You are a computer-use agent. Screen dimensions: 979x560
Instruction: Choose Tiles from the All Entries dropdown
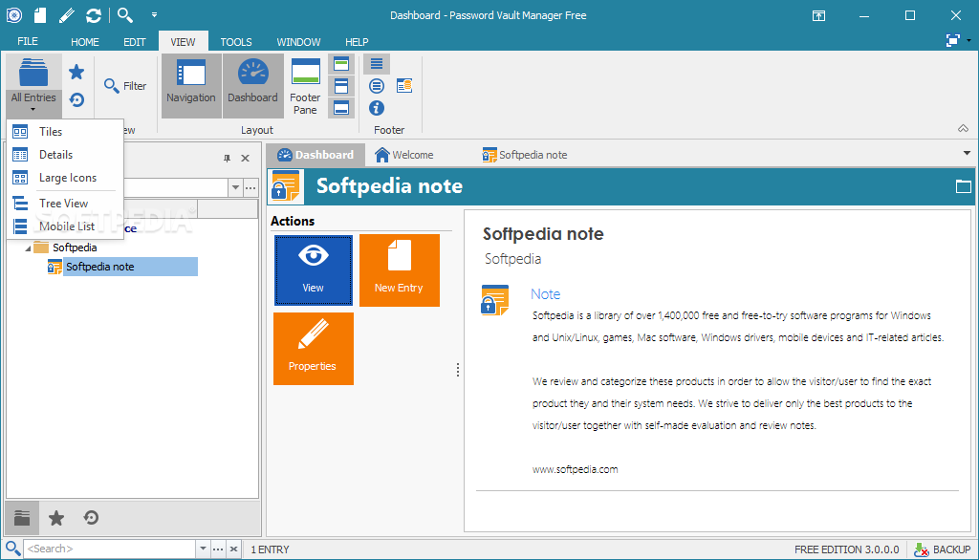click(64, 132)
